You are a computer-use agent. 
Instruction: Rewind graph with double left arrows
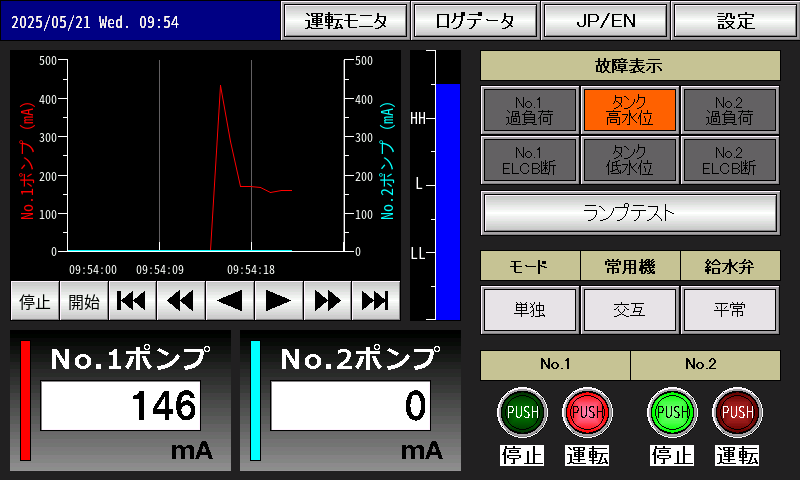click(x=181, y=301)
